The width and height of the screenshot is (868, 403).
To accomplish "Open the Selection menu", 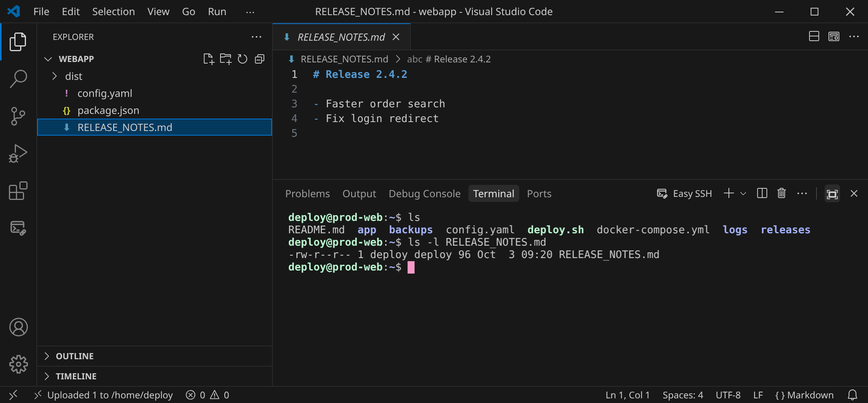I will 114,12.
